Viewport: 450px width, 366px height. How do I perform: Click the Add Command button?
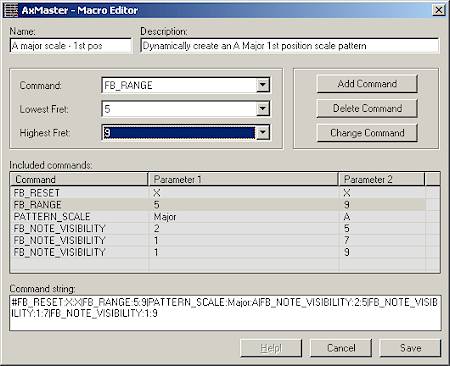tap(367, 84)
